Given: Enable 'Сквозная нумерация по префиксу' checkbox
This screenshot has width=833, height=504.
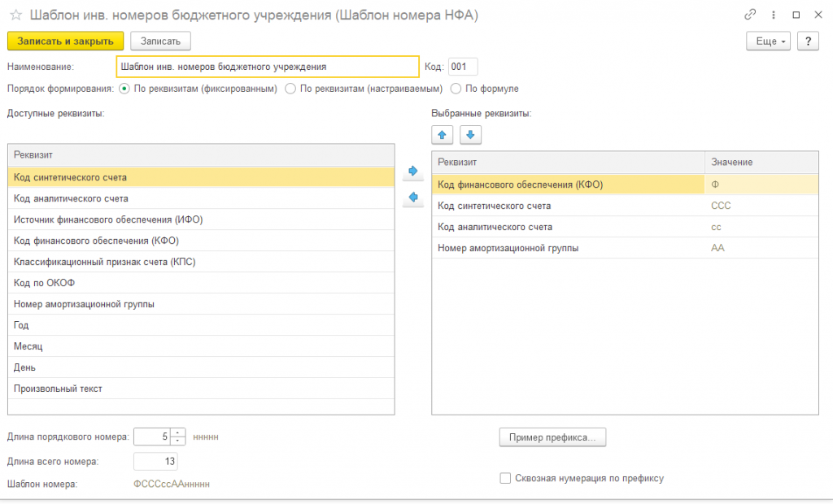Looking at the screenshot, I should [x=505, y=478].
